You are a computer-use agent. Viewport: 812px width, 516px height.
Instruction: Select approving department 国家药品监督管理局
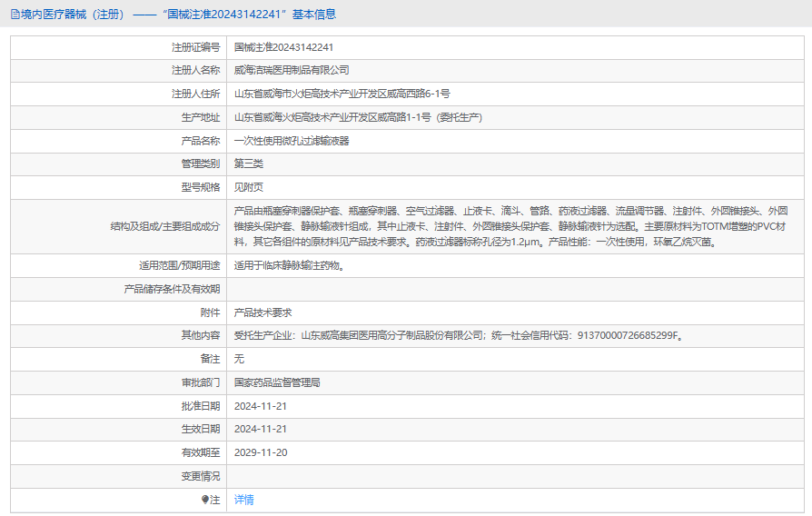pyautogui.click(x=277, y=382)
